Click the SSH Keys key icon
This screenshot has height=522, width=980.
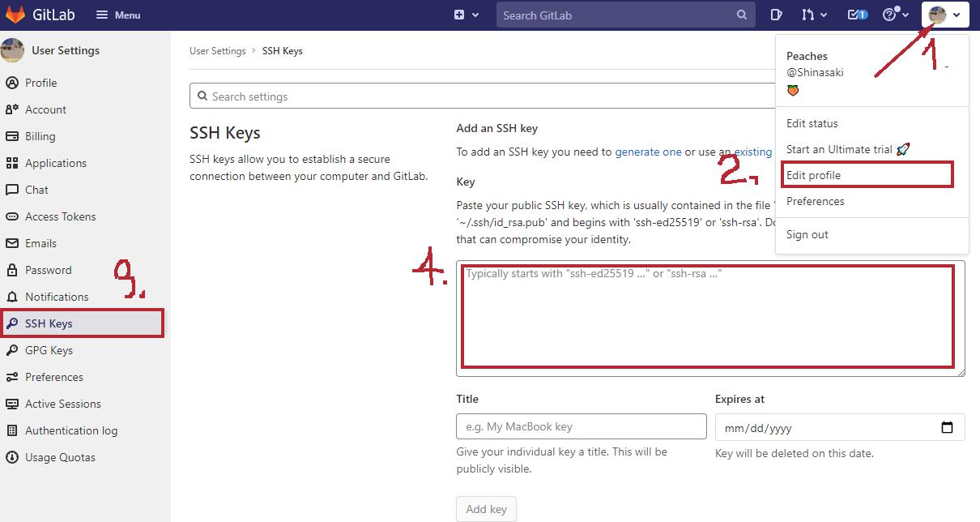click(x=11, y=323)
